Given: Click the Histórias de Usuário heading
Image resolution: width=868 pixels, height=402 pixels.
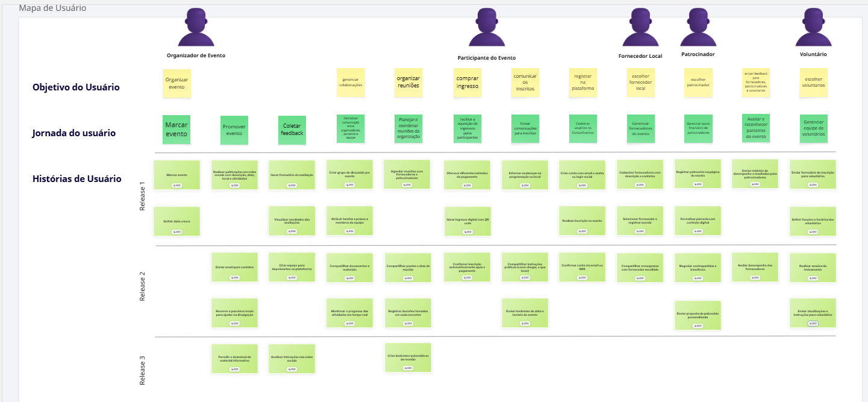Looking at the screenshot, I should tap(77, 179).
